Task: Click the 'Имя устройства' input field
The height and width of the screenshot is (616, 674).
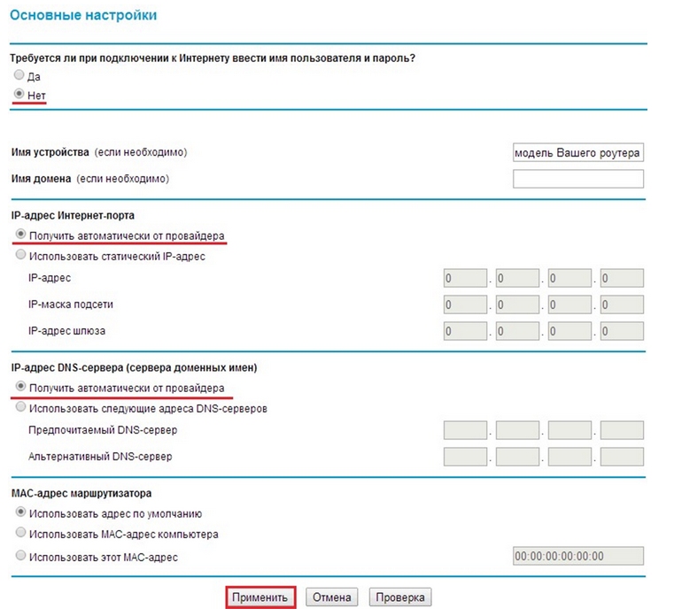Action: coord(577,152)
